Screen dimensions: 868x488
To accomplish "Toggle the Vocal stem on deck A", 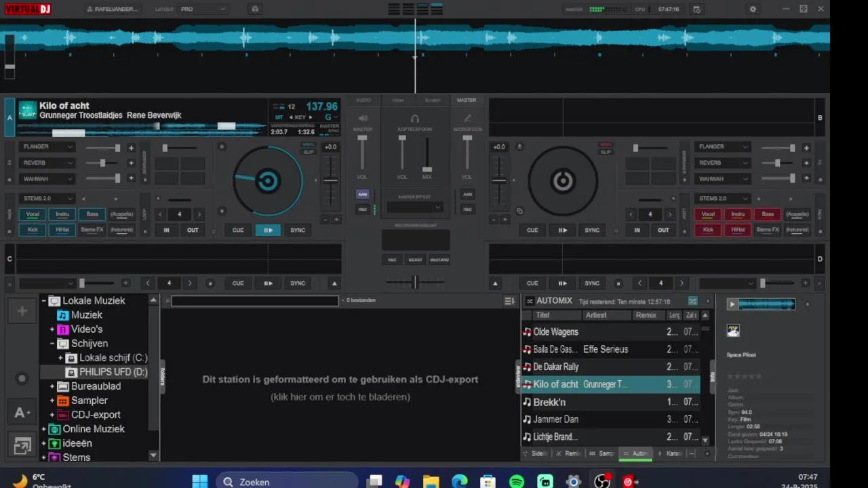I will pyautogui.click(x=33, y=214).
